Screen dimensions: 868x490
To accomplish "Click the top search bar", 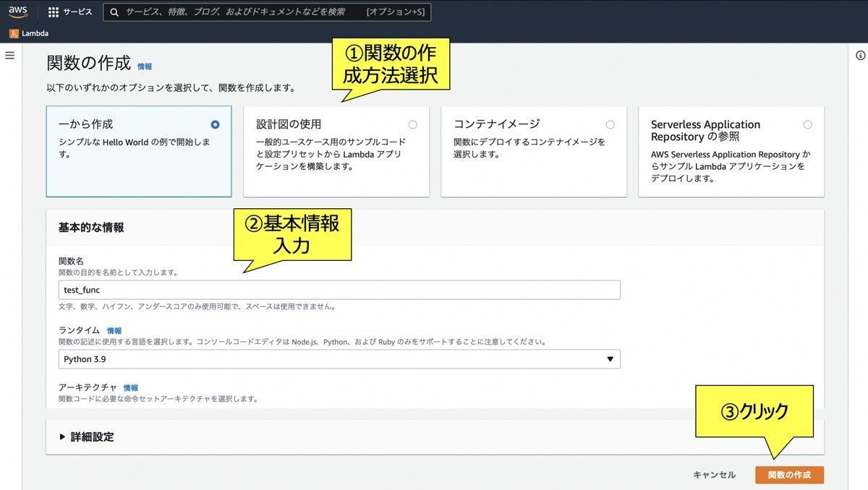I will (268, 12).
